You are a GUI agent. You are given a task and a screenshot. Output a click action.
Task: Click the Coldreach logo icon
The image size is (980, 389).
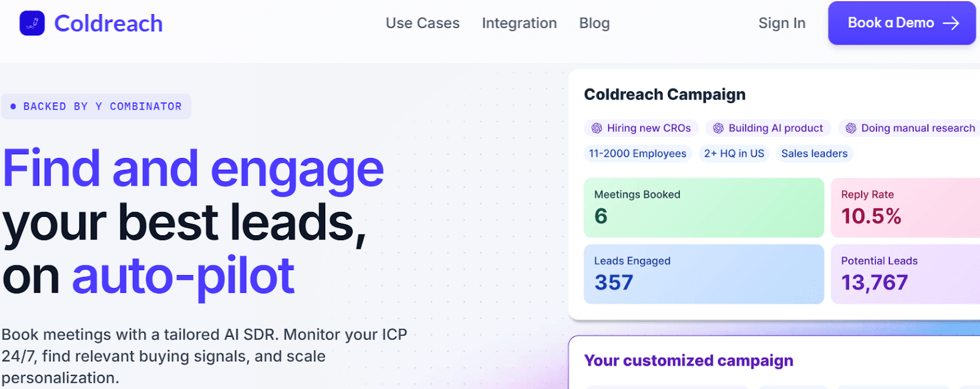coord(32,23)
